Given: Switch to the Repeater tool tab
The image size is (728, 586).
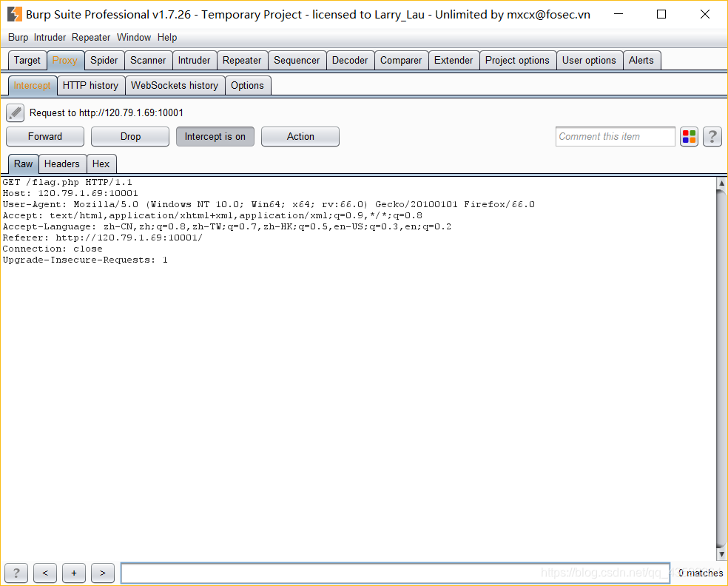Looking at the screenshot, I should 242,61.
